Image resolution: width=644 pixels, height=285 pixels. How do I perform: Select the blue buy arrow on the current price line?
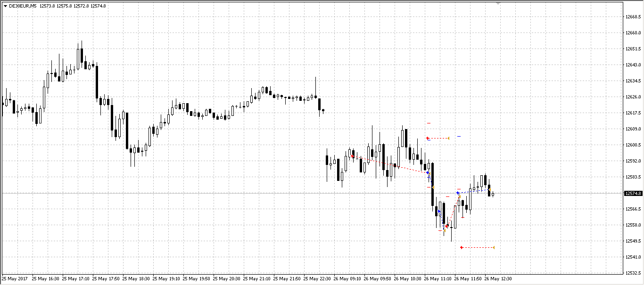pyautogui.click(x=458, y=193)
